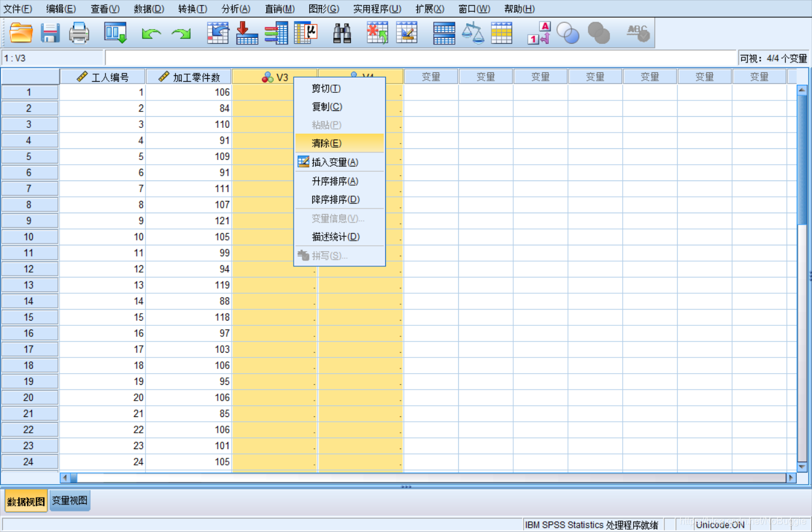812x532 pixels.
Task: Open the 直销(M) menu
Action: (280, 9)
